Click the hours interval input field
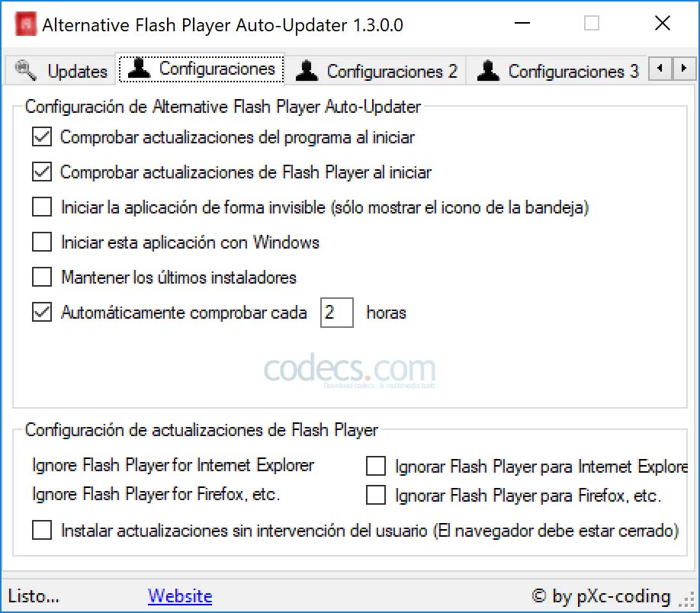This screenshot has width=700, height=613. 337,313
